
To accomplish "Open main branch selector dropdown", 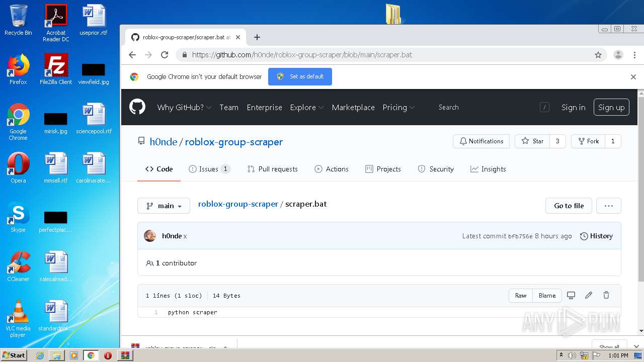I will pos(164,206).
